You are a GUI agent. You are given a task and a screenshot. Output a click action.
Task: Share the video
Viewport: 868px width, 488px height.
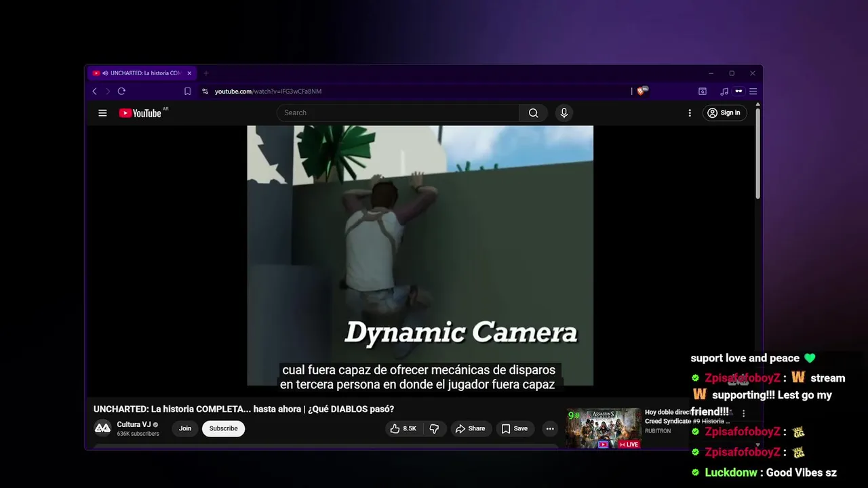(470, 428)
